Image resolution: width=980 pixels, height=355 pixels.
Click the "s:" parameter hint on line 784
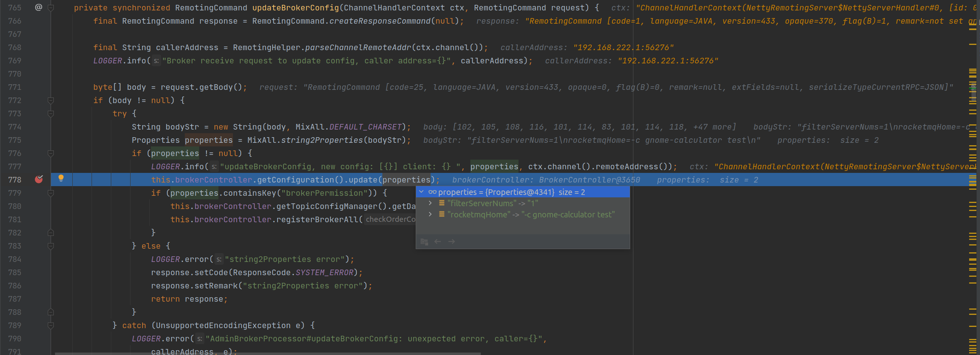click(x=219, y=259)
